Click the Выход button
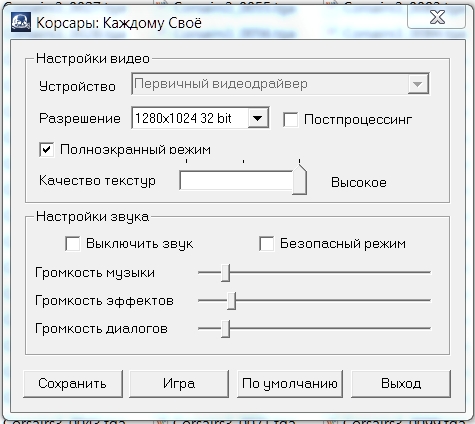 (401, 384)
